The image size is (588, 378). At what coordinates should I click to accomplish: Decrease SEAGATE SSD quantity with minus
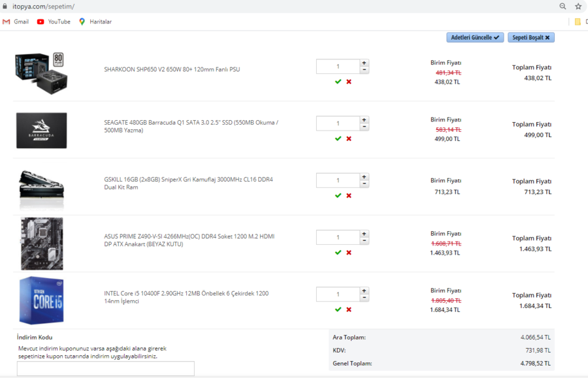364,127
